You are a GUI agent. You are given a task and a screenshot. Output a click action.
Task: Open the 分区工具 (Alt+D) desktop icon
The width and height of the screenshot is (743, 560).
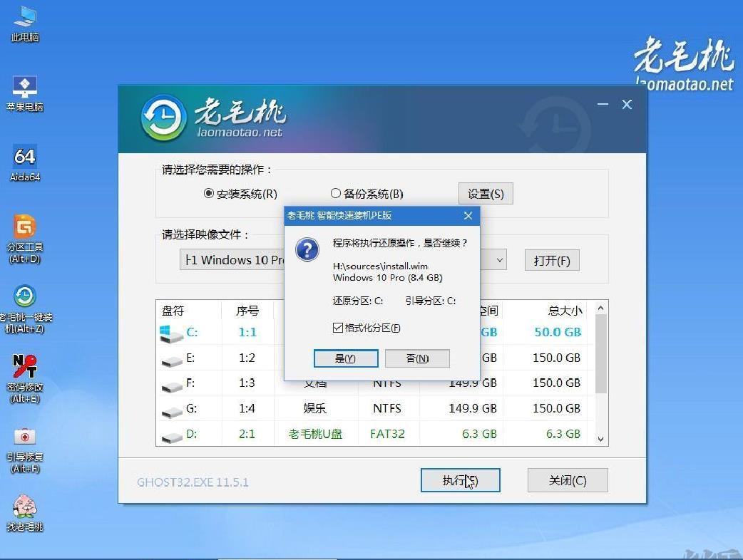click(x=25, y=239)
